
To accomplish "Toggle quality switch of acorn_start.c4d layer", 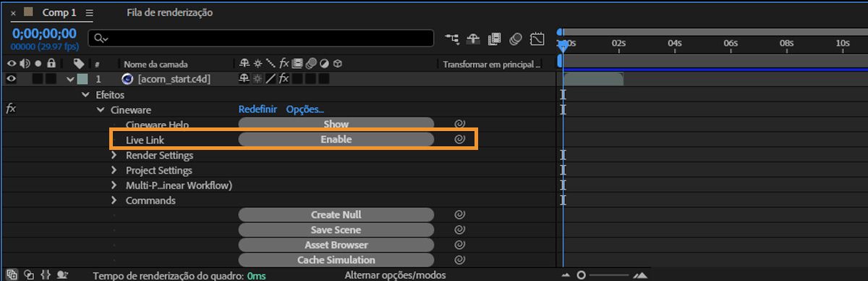I will tap(271, 78).
